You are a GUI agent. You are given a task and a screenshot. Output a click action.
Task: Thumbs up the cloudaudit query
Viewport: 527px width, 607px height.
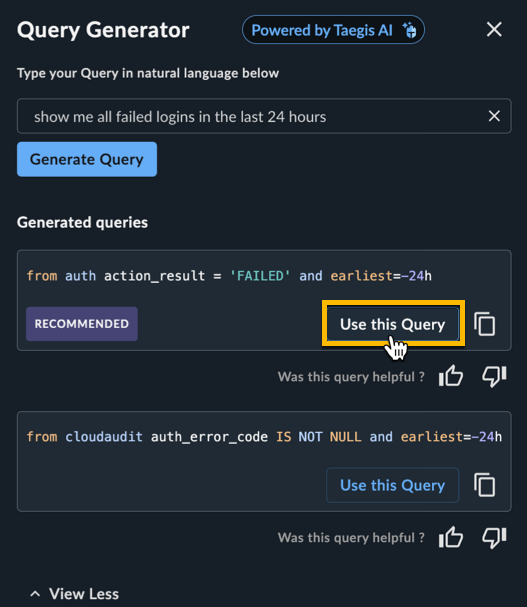click(451, 537)
